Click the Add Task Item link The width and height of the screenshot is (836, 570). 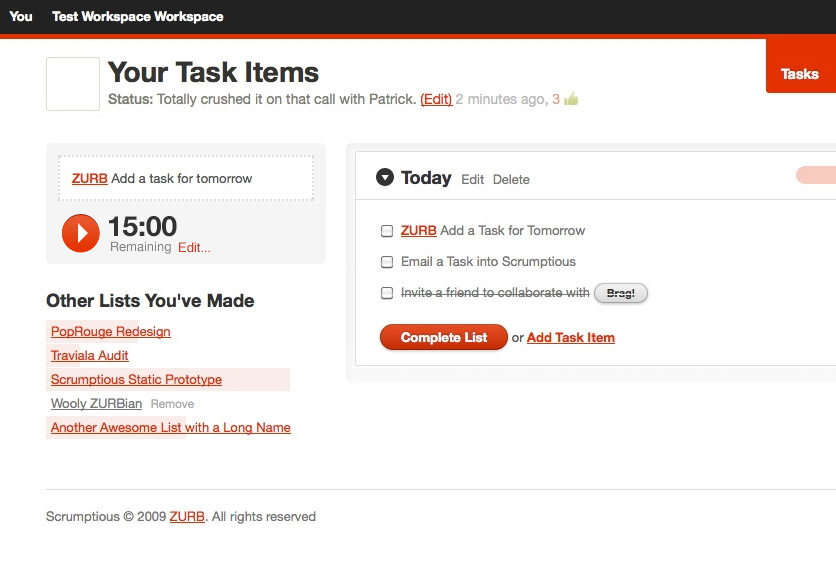[x=570, y=338]
